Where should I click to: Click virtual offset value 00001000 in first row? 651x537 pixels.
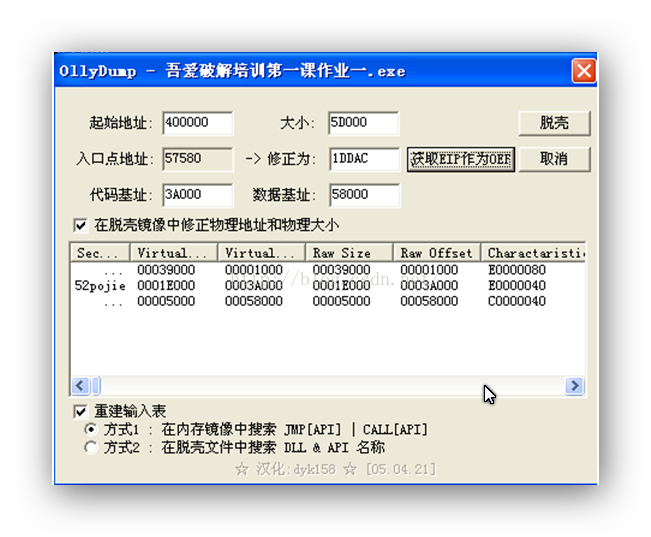point(254,270)
